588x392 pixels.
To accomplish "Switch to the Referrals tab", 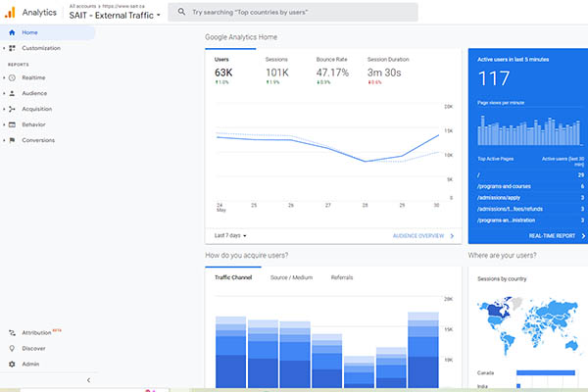I will pos(342,277).
